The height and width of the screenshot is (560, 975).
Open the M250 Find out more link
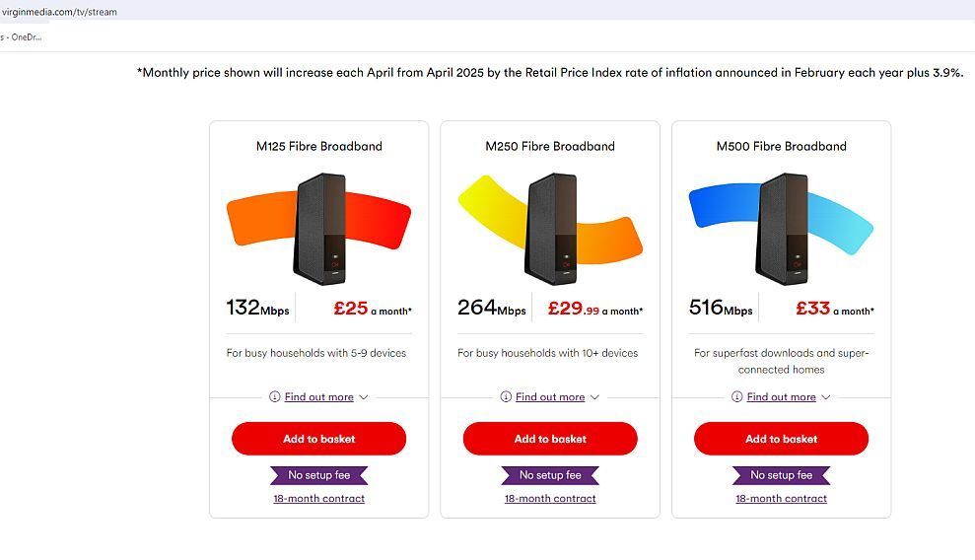coord(550,397)
